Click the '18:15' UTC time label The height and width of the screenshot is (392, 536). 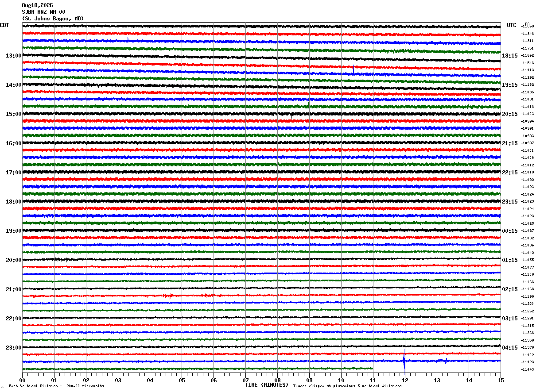point(510,56)
